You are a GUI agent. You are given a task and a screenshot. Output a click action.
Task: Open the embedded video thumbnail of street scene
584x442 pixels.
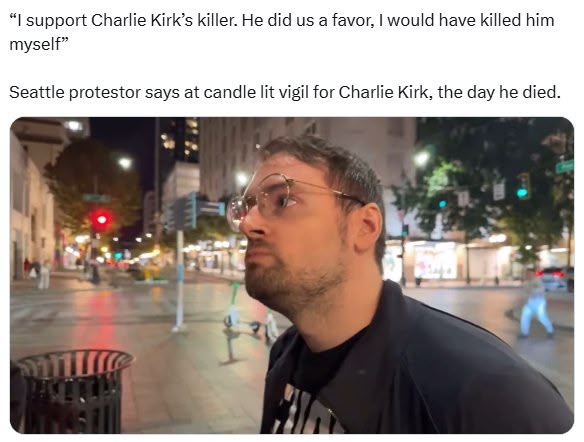[x=292, y=275]
